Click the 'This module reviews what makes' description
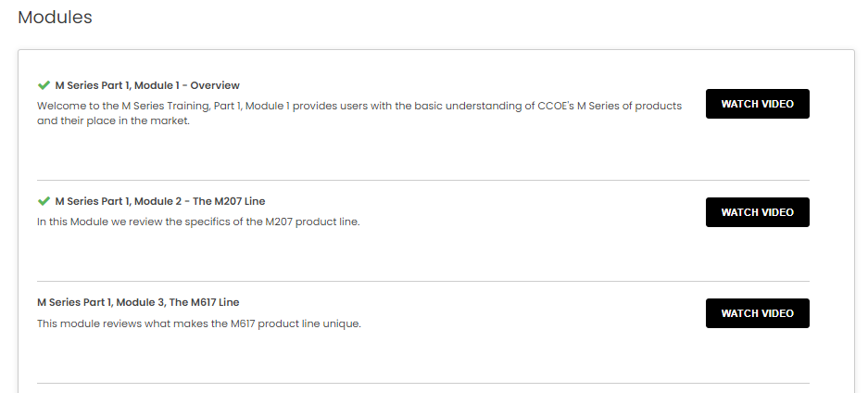 [198, 323]
